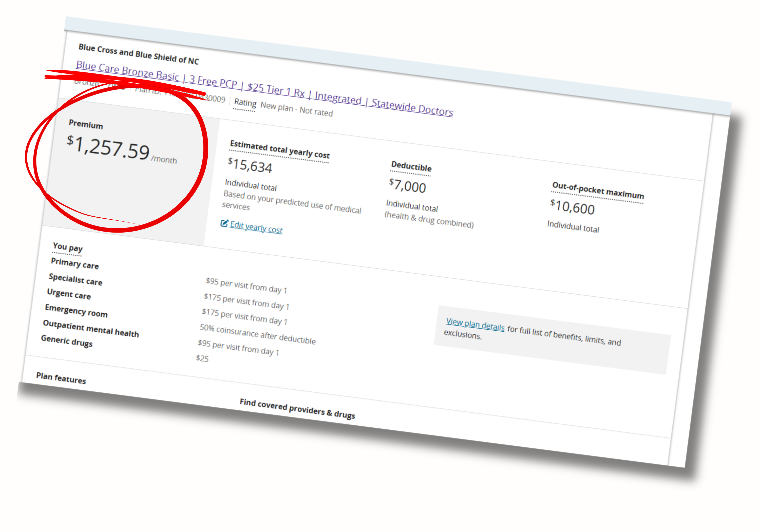Click the Edit yearly cost link
Screen dimensions: 760x532
point(256,227)
